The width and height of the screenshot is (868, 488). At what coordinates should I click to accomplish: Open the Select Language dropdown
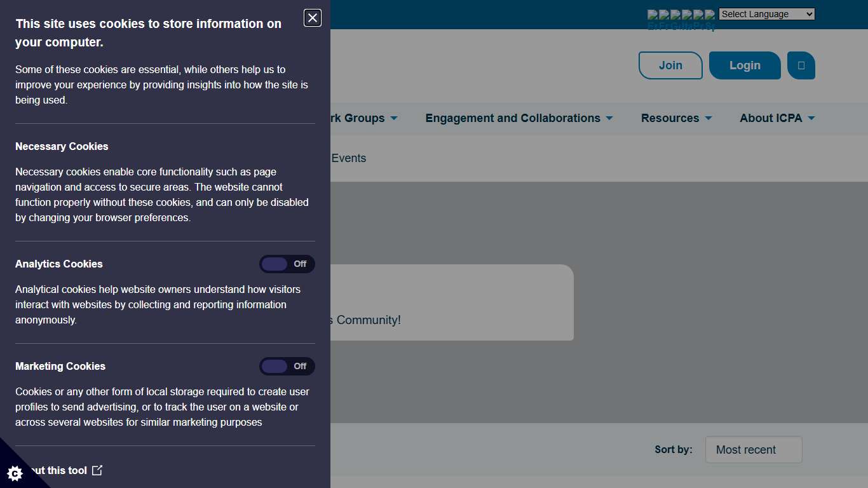click(x=766, y=14)
